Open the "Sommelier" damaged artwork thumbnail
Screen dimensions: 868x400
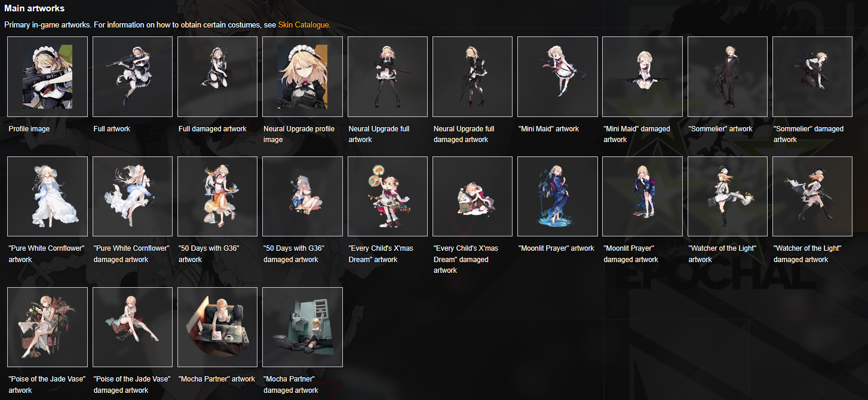812,76
